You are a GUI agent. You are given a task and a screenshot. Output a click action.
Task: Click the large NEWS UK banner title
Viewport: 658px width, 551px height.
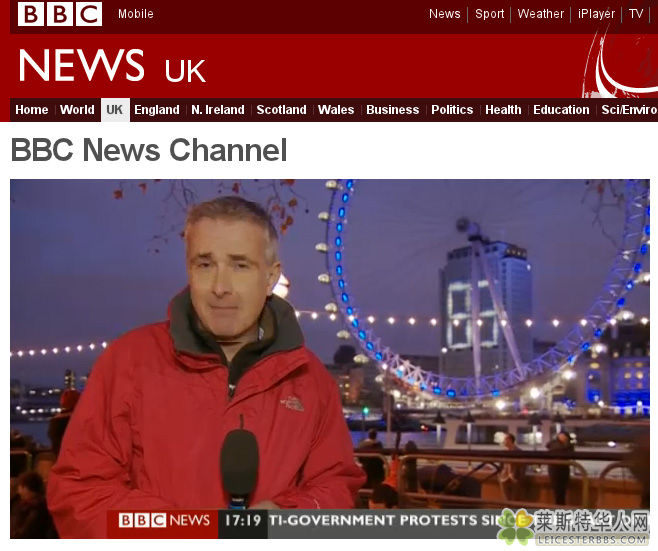click(x=112, y=65)
